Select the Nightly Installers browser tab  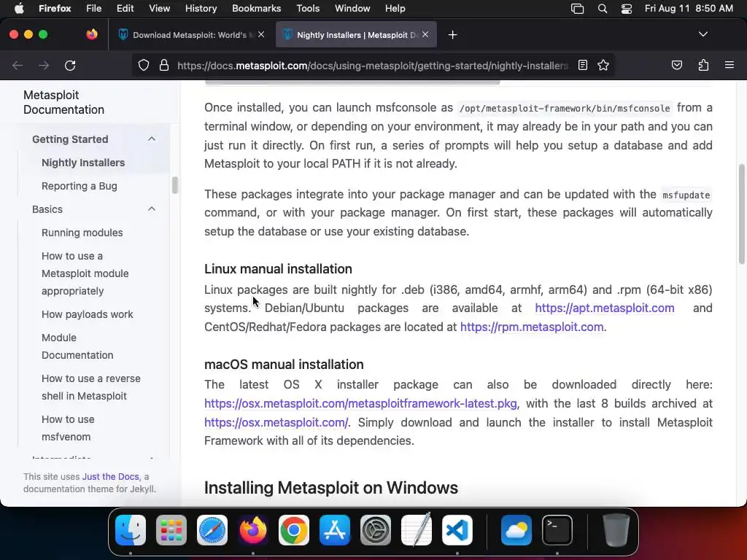pos(356,35)
